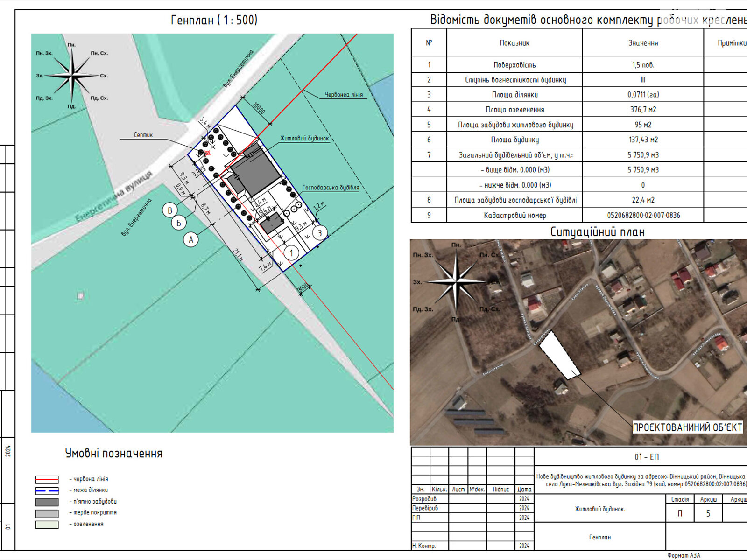Select the axis marker circle labeled А
The width and height of the screenshot is (747, 560).
pyautogui.click(x=190, y=239)
